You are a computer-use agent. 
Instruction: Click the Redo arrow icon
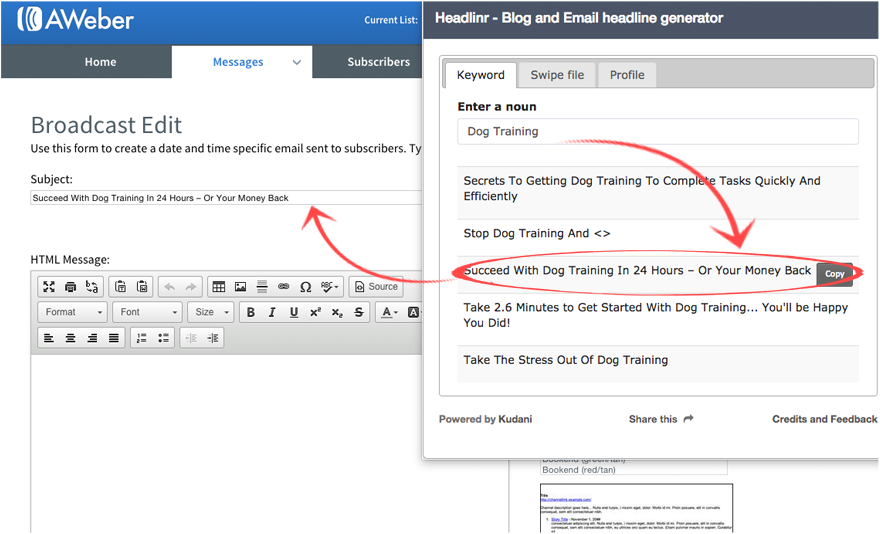point(191,286)
